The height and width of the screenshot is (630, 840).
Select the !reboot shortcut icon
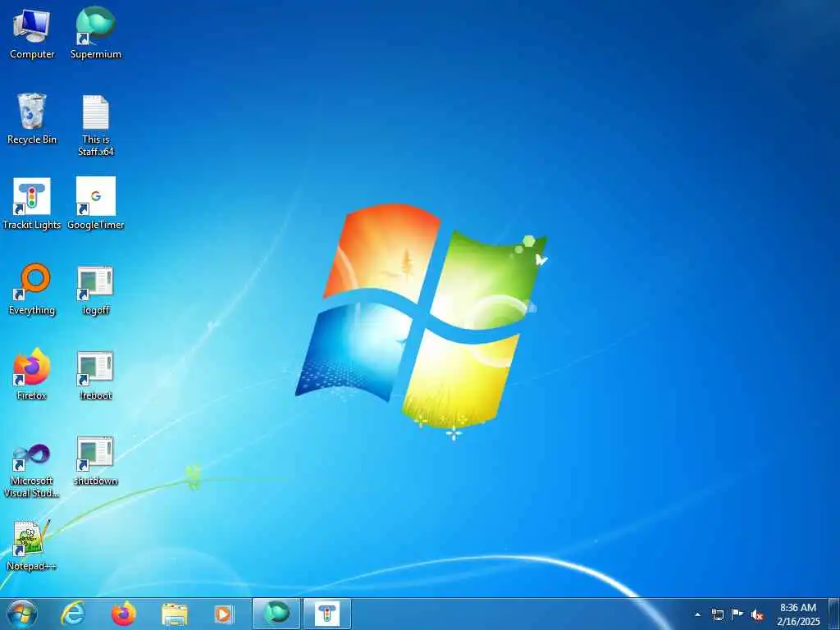tap(96, 376)
